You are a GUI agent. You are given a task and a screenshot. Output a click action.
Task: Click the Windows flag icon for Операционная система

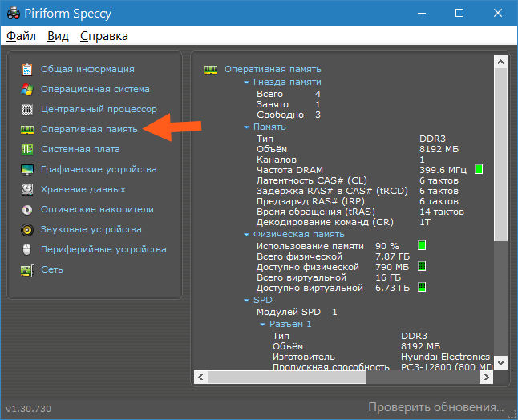27,90
